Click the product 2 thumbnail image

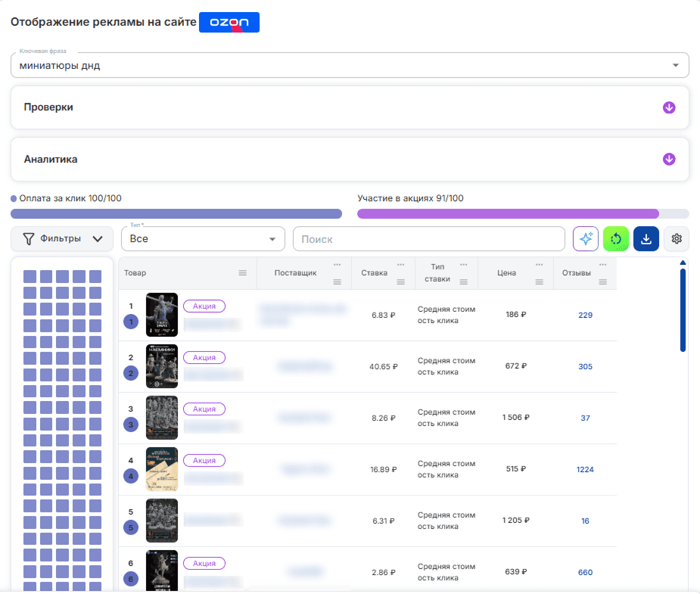coord(162,366)
